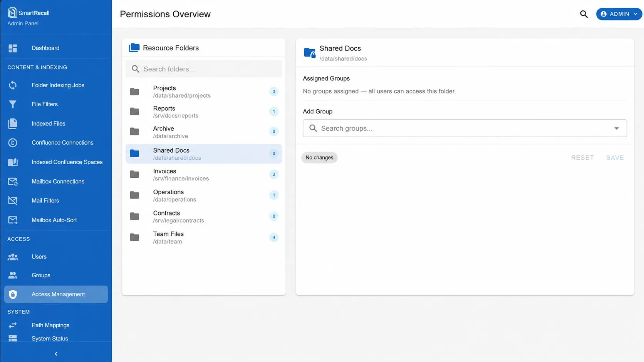This screenshot has height=362, width=644.
Task: Select the Contracts folder row
Action: (x=204, y=217)
